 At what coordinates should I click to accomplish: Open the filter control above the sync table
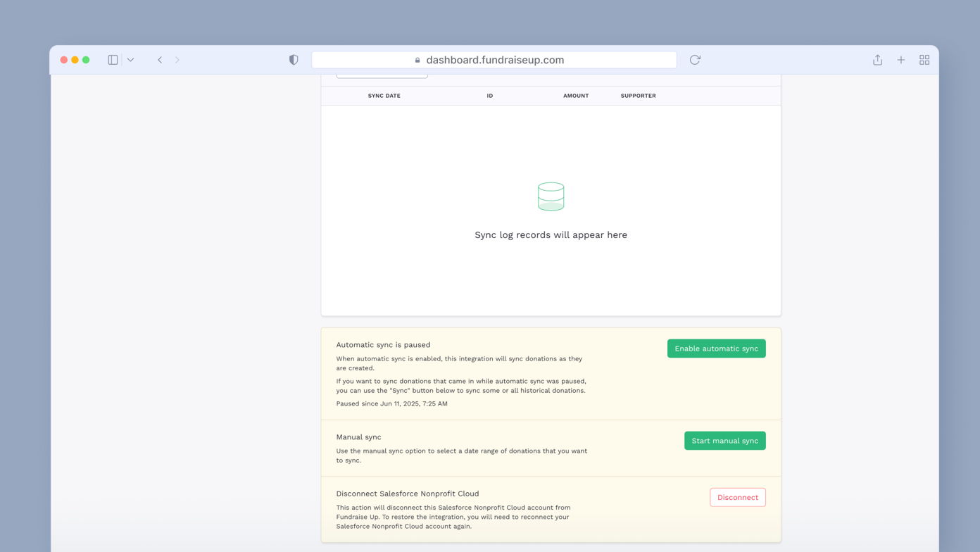coord(381,73)
